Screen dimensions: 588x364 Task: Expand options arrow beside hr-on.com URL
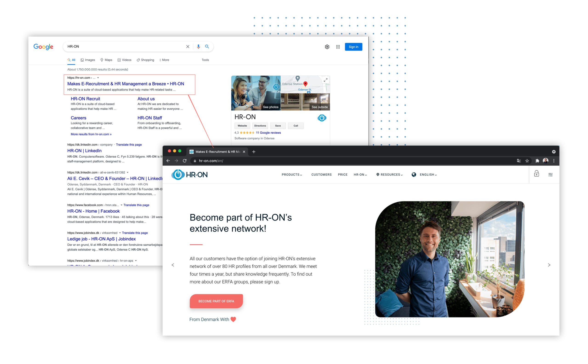pyautogui.click(x=98, y=78)
